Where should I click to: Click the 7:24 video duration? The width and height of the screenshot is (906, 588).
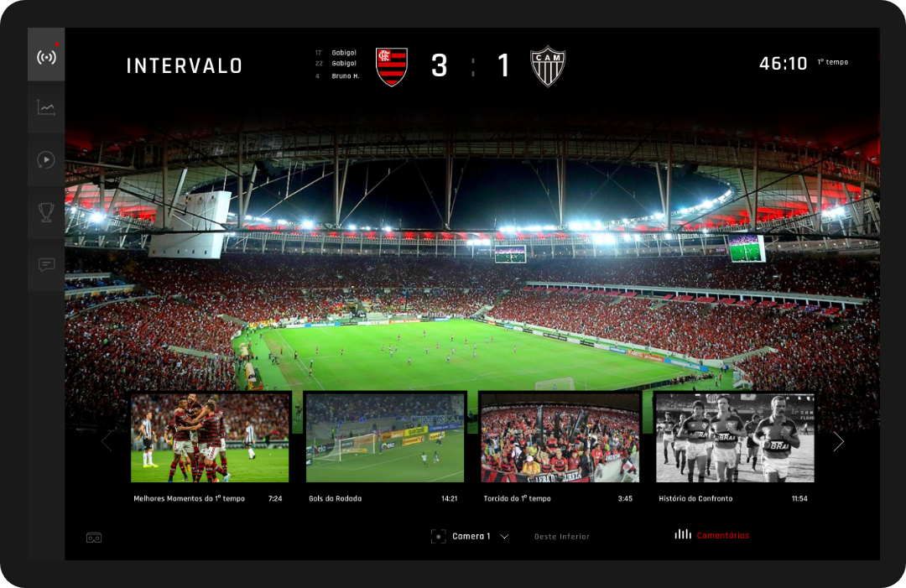tap(275, 498)
